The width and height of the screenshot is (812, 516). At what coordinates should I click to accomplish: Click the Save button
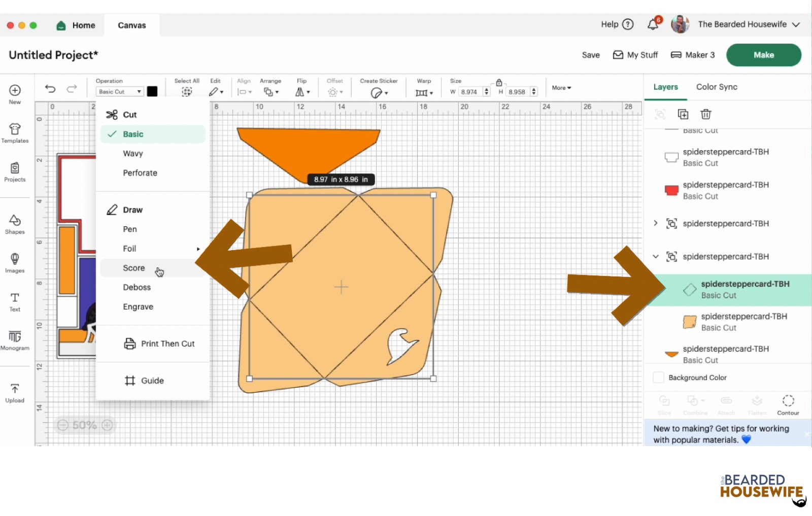click(591, 55)
